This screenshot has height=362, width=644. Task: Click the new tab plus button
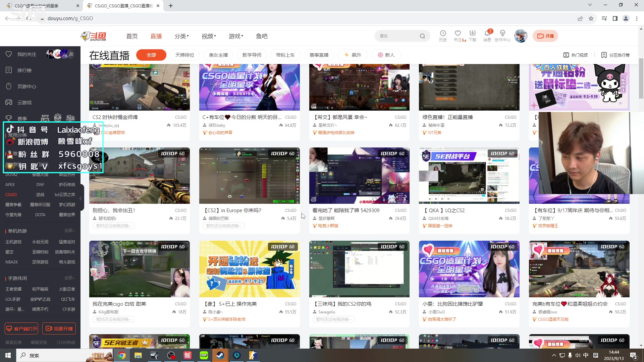(x=171, y=6)
